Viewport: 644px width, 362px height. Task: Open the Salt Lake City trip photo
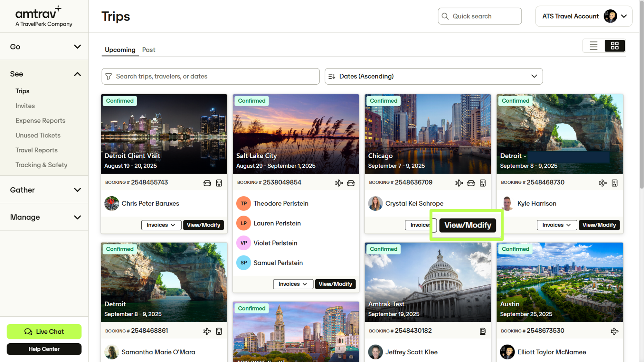point(296,134)
